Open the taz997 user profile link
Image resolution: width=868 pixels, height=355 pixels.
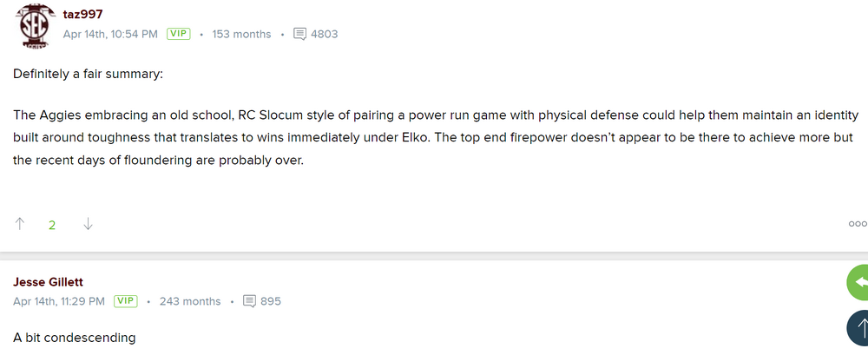[83, 15]
